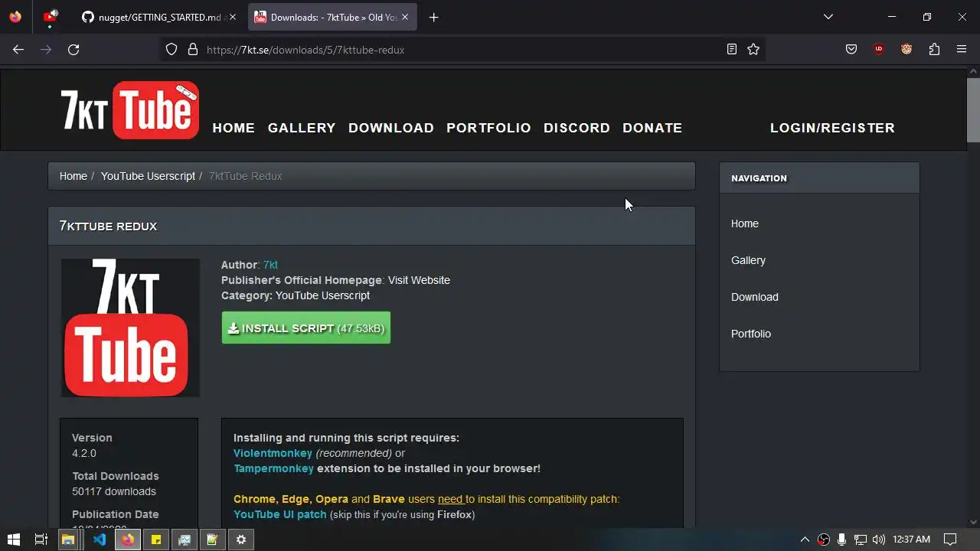This screenshot has height=551, width=980.
Task: Open the Windows Start menu
Action: pyautogui.click(x=14, y=540)
